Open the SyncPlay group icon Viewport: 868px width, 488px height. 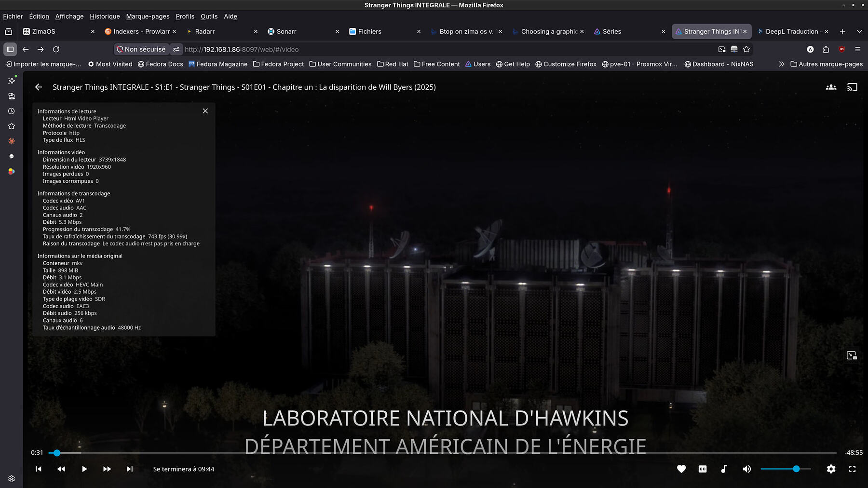[x=831, y=87]
